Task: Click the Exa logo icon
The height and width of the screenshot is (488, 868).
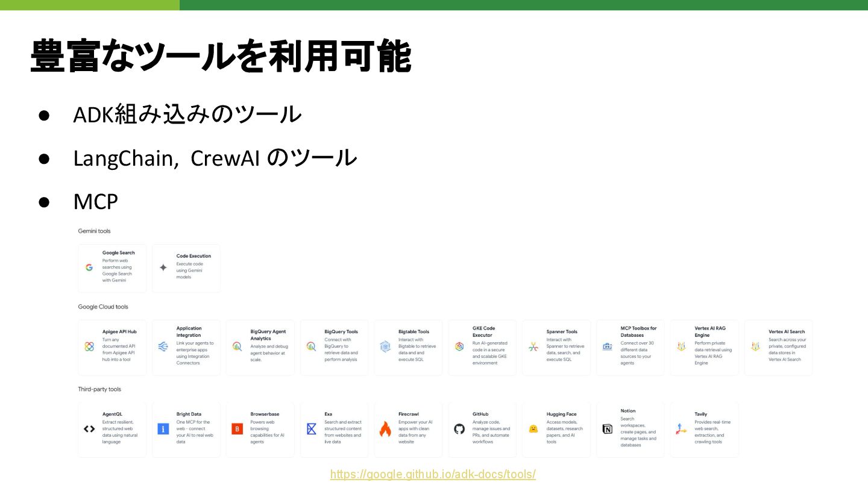Action: (x=311, y=429)
